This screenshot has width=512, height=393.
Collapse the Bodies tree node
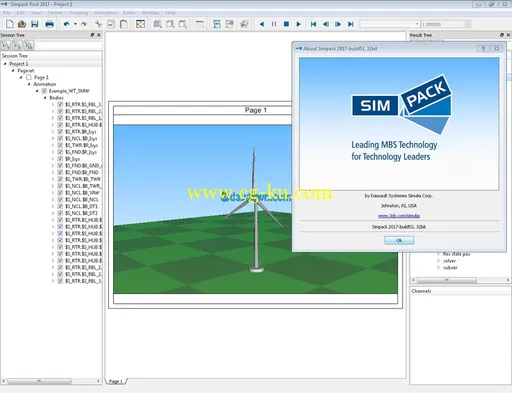click(x=45, y=98)
